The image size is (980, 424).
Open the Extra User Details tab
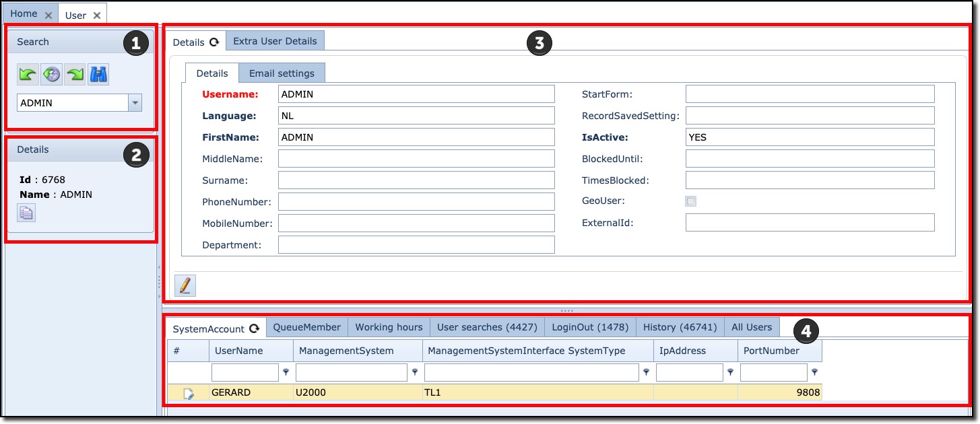point(275,40)
